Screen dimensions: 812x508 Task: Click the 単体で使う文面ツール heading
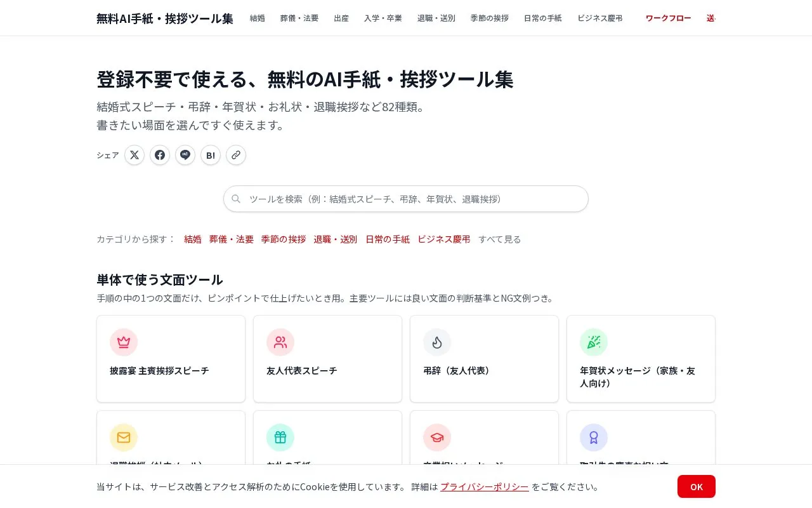(160, 280)
